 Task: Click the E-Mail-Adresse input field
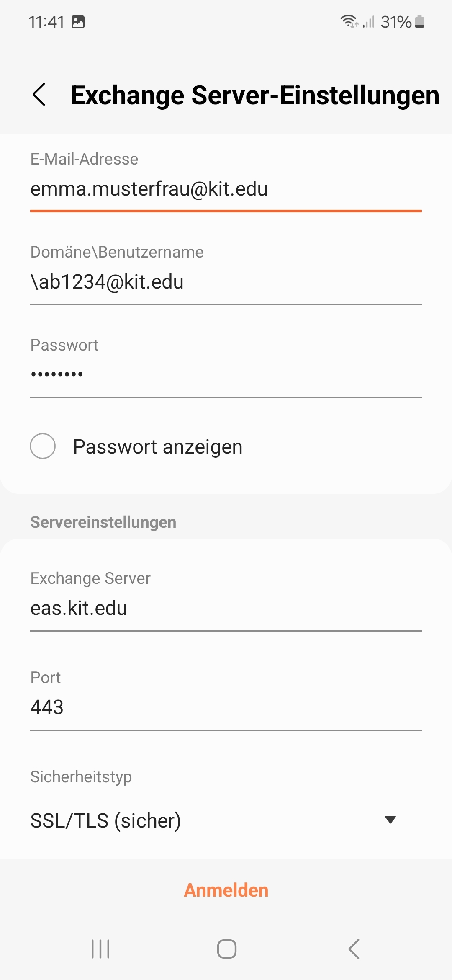click(x=226, y=189)
